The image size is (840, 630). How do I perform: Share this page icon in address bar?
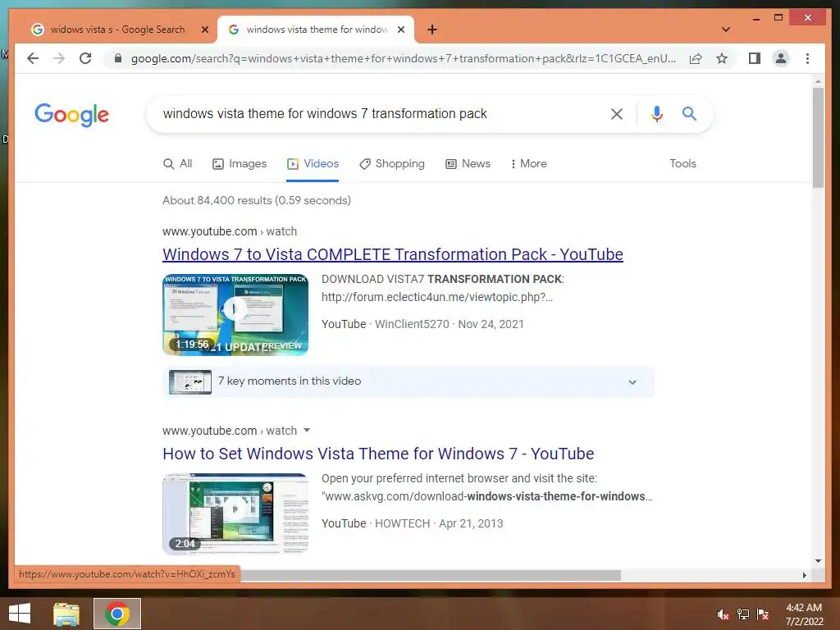click(696, 58)
